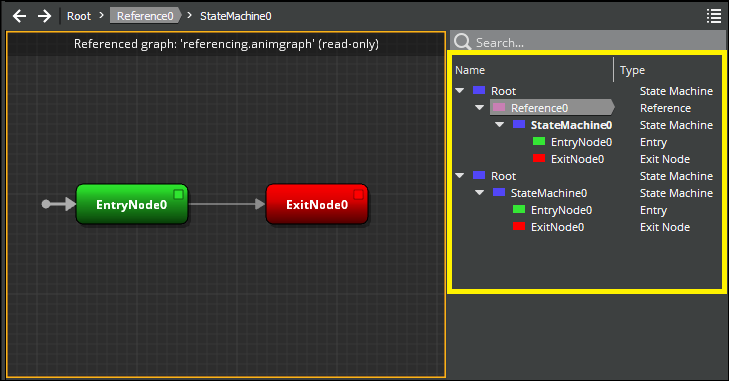Click the blue icon of the second Root

coord(479,175)
